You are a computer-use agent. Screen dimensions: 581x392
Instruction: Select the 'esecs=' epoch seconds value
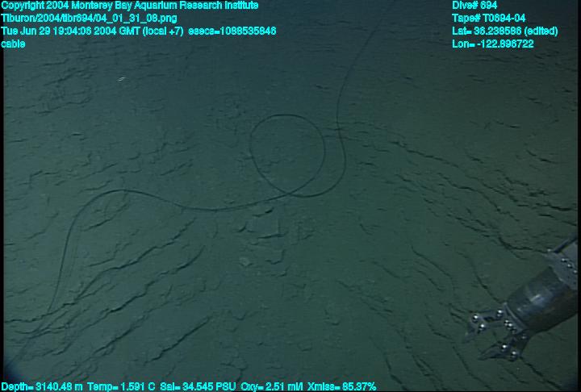[232, 31]
